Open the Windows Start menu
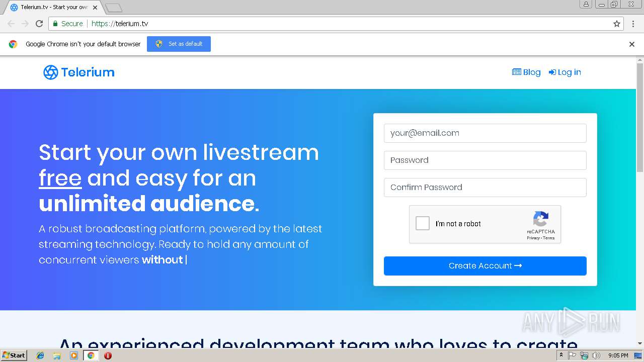644x362 pixels. coord(14,355)
